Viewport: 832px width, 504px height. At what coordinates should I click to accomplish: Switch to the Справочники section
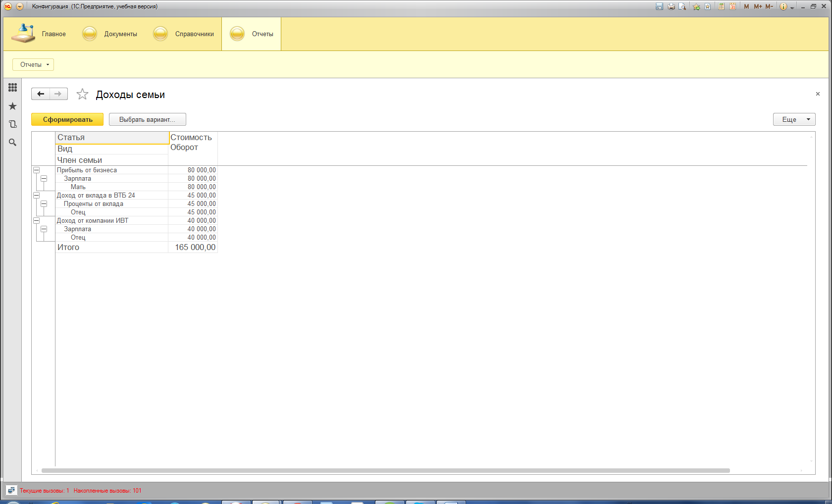pyautogui.click(x=184, y=34)
